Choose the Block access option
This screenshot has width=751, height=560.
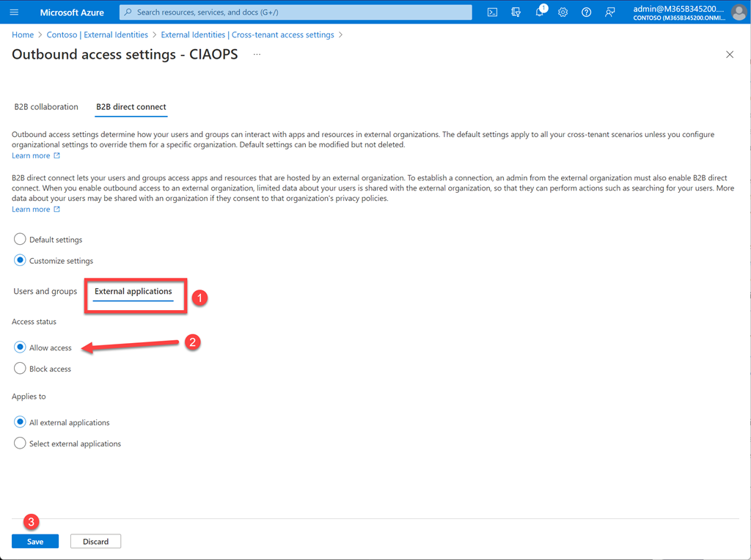pos(21,369)
